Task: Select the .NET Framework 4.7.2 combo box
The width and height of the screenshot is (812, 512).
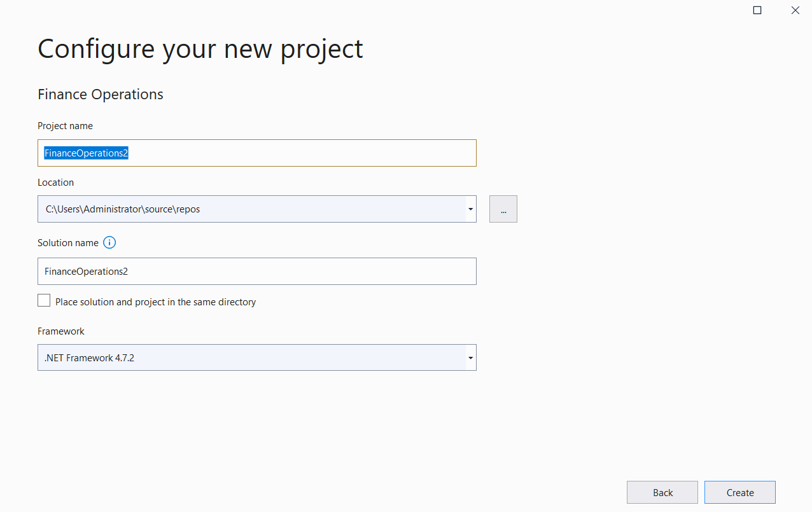Action: 257,357
